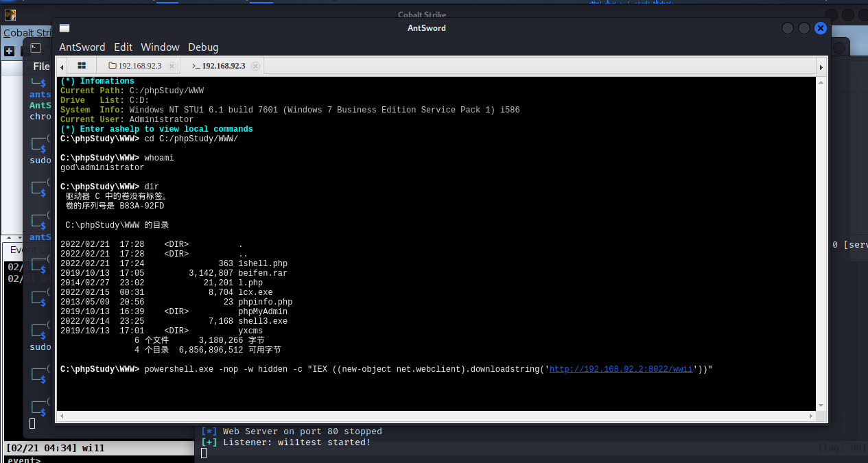Click the B83A-92FD serial number line
The width and height of the screenshot is (868, 463).
[115, 206]
